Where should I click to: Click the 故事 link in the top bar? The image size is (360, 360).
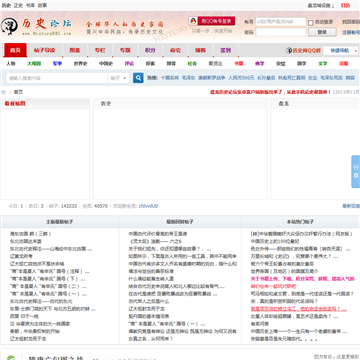tap(42, 5)
